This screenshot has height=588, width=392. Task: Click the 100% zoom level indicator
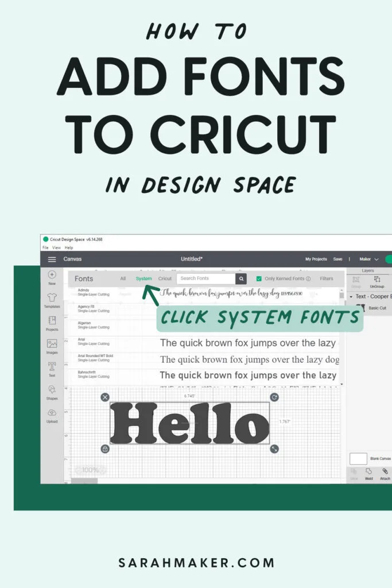tap(90, 470)
